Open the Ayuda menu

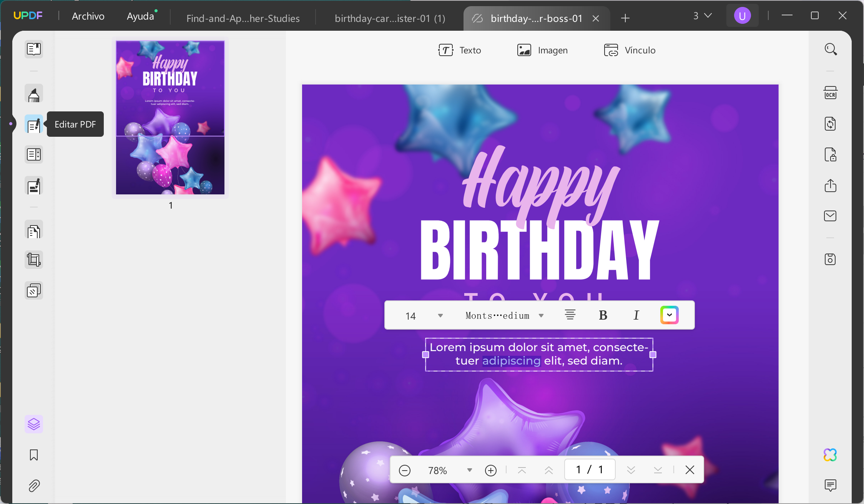[141, 16]
